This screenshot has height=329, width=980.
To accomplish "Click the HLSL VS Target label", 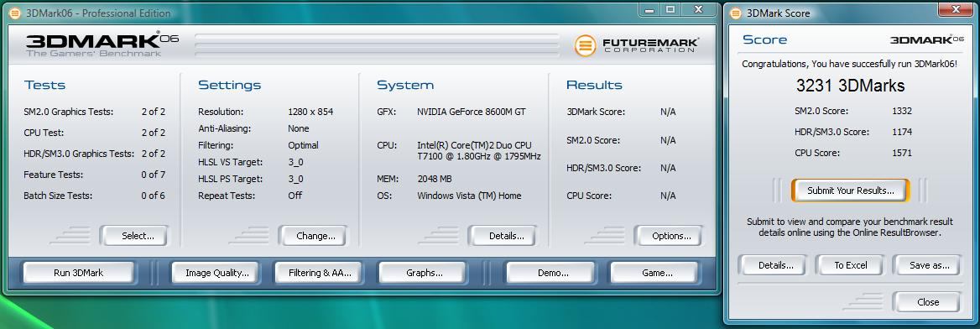I will (x=230, y=162).
